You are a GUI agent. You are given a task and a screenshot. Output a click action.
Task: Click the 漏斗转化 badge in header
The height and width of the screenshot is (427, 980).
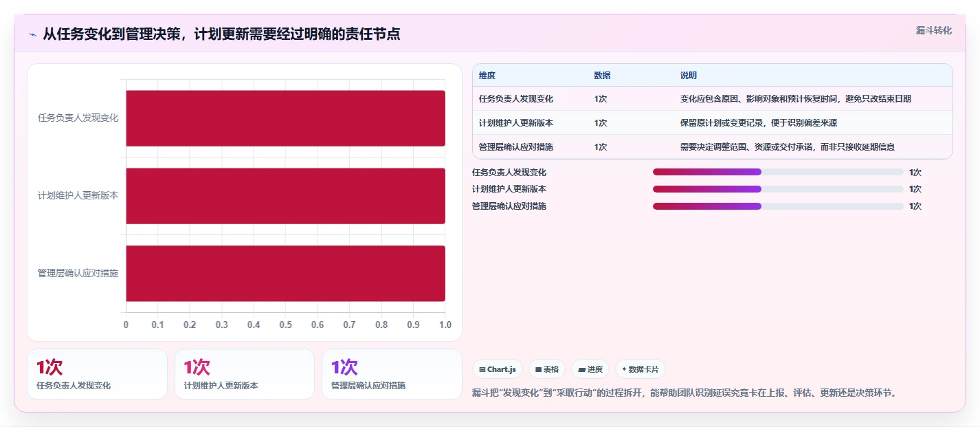pyautogui.click(x=934, y=30)
